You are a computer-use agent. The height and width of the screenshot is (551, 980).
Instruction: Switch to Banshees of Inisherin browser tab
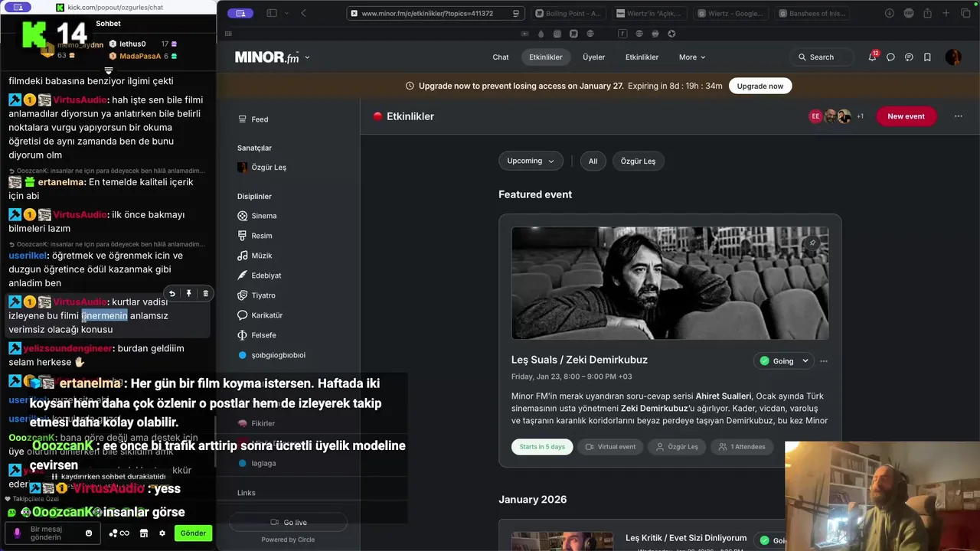point(812,13)
